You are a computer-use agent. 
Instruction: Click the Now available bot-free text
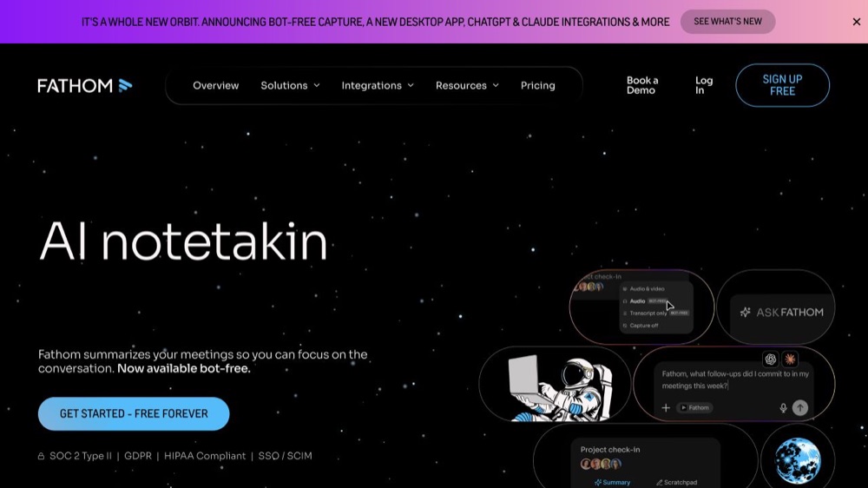(x=184, y=368)
